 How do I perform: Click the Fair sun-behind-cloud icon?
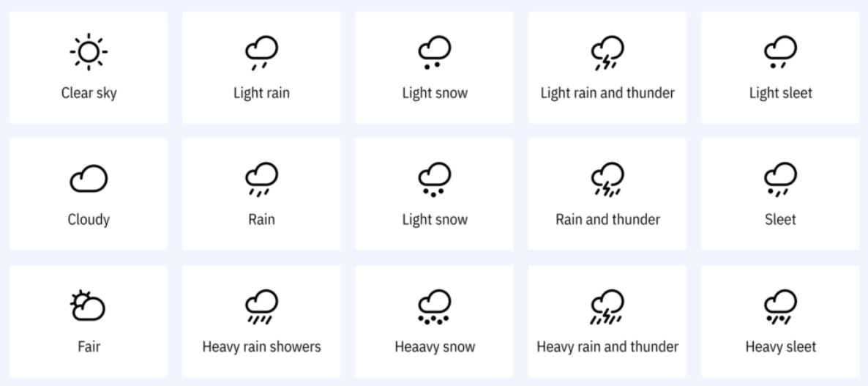click(88, 305)
